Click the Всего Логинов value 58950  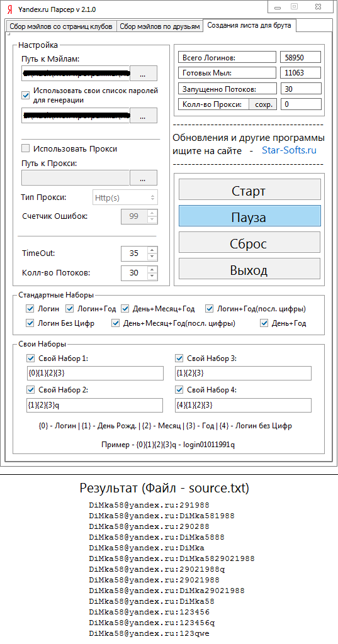pos(301,57)
